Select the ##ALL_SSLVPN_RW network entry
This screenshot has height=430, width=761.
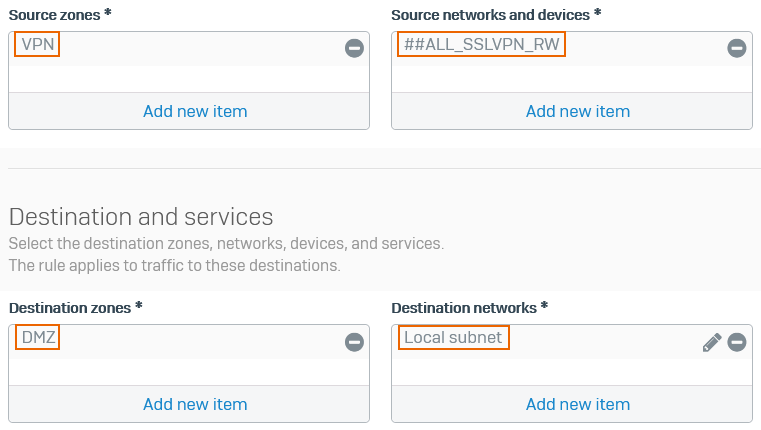[x=481, y=45]
